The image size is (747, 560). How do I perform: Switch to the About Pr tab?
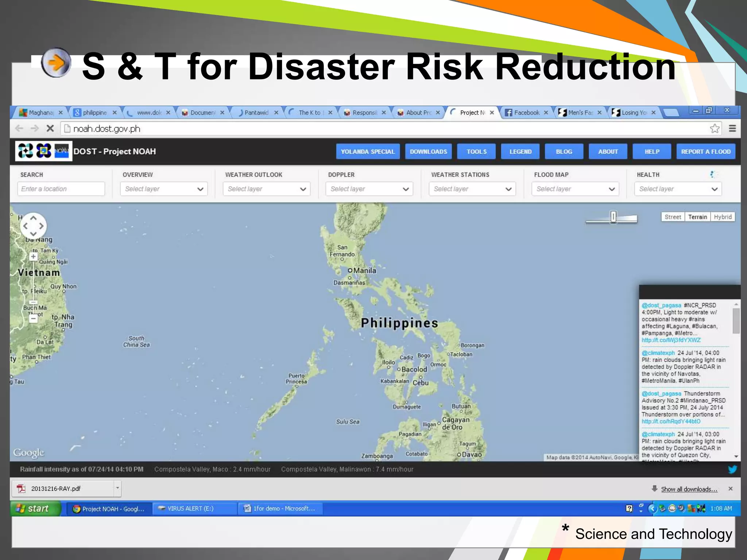418,113
